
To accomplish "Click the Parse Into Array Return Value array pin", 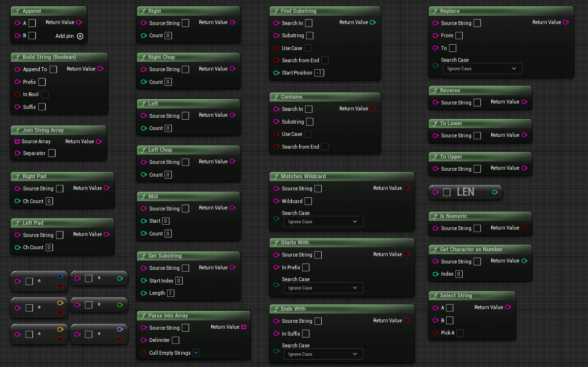I will click(x=244, y=327).
